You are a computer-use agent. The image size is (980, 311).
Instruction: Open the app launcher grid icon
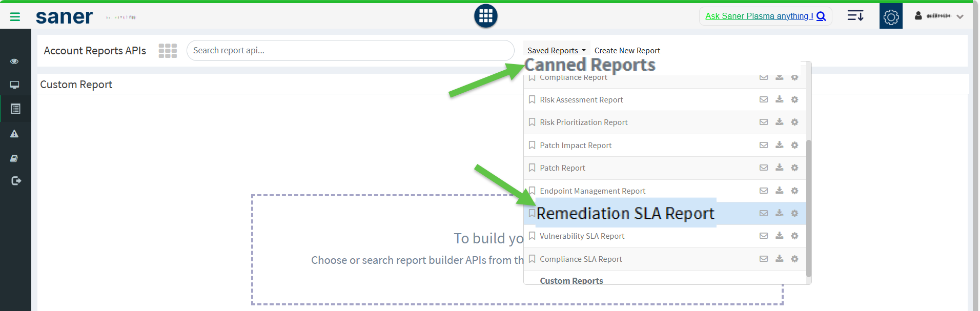coord(485,16)
